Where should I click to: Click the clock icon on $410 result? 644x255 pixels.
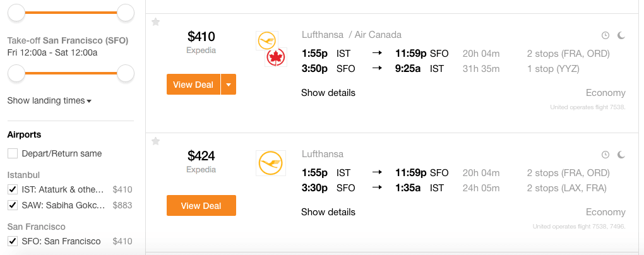pyautogui.click(x=605, y=36)
